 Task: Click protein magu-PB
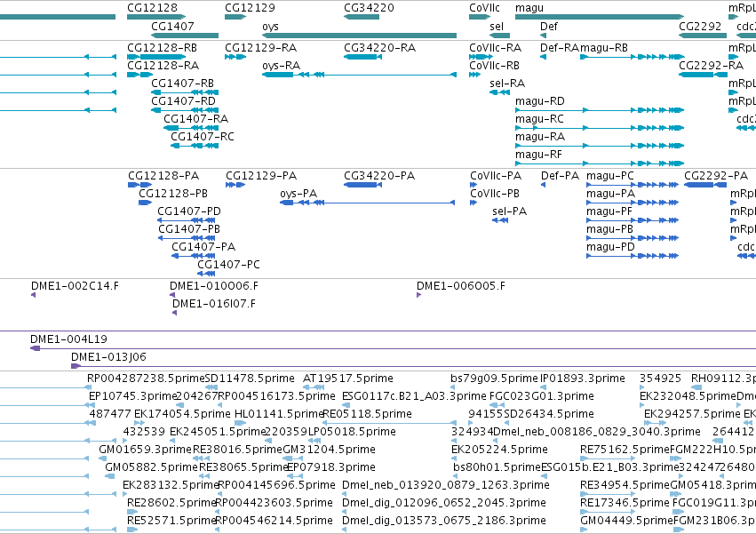click(610, 229)
